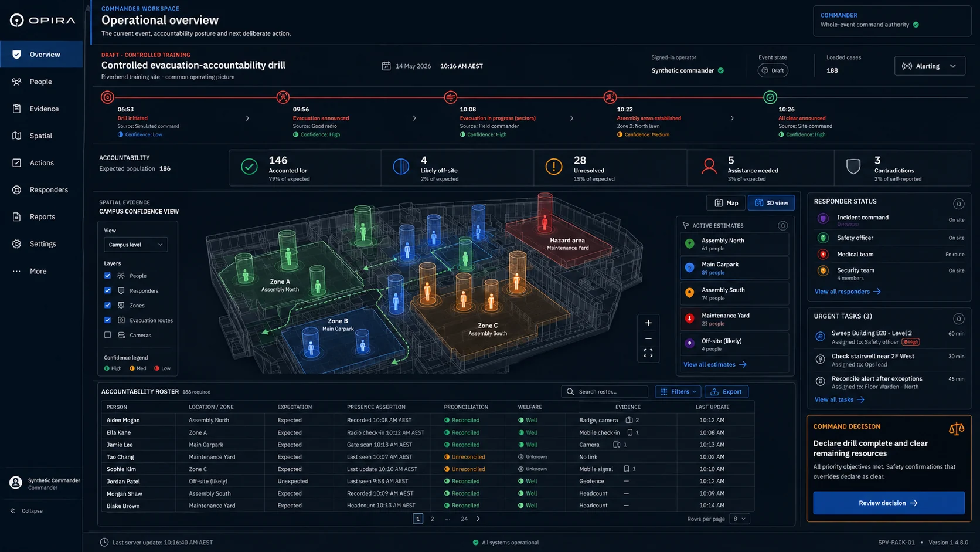
Task: Toggle the Zones layer checkbox
Action: coord(107,305)
